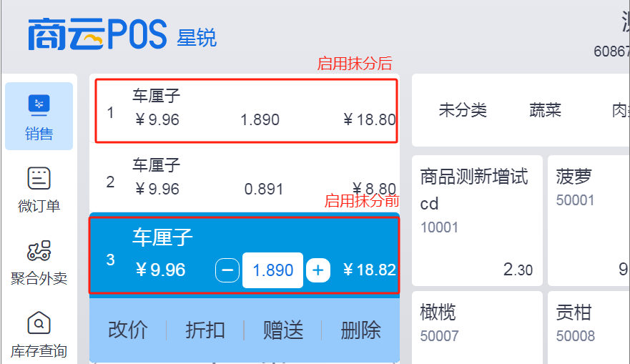Click the 改价 change price button
Image resolution: width=630 pixels, height=364 pixels.
(x=128, y=330)
